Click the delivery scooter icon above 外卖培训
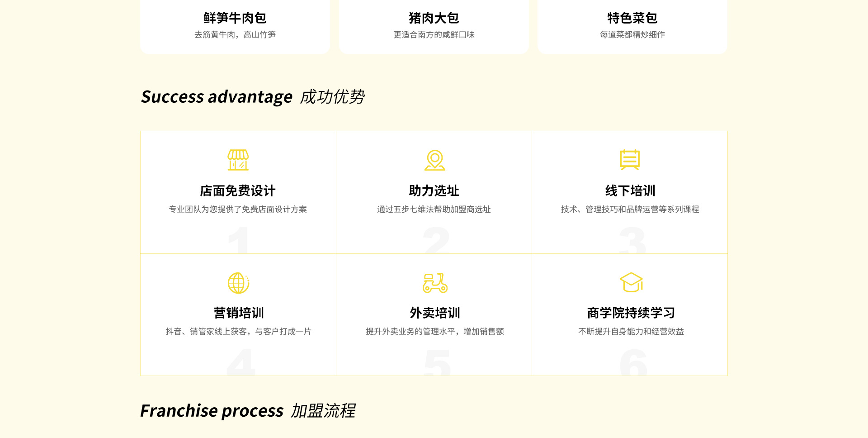The height and width of the screenshot is (438, 868). point(435,283)
